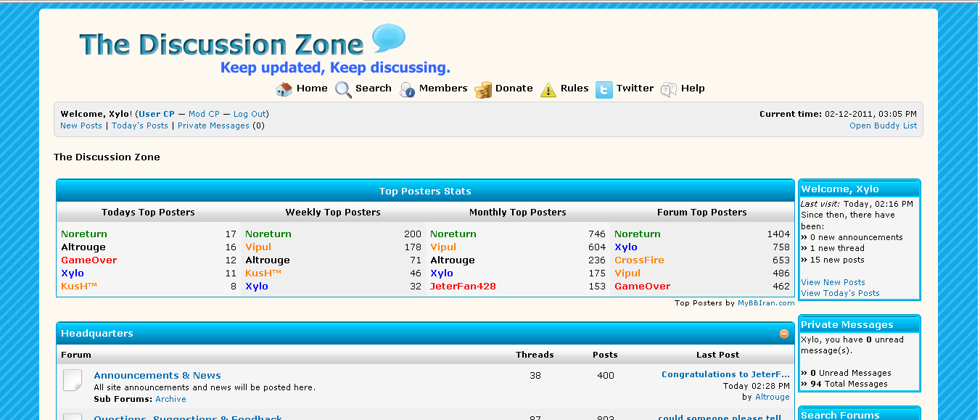Select The Discussion Zone breadcrumb text
This screenshot has height=420, width=980.
(x=107, y=157)
